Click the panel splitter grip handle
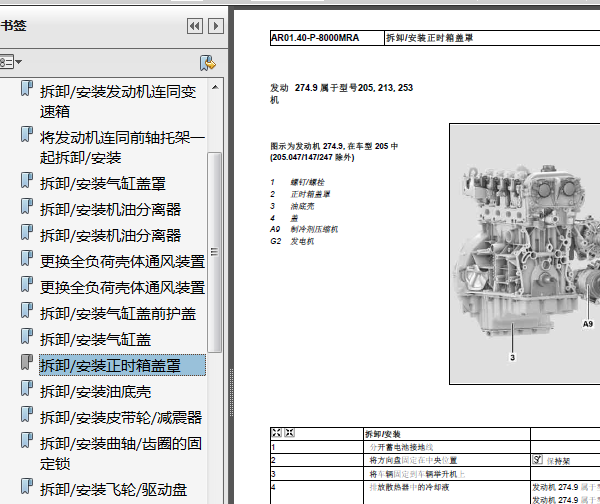The height and width of the screenshot is (504, 600). point(231,392)
